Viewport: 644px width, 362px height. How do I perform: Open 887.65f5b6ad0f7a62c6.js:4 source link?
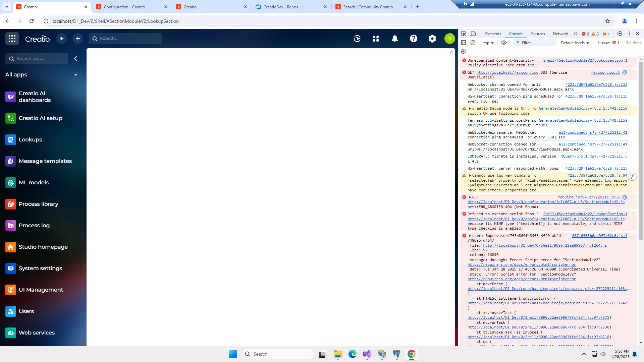tap(599, 236)
